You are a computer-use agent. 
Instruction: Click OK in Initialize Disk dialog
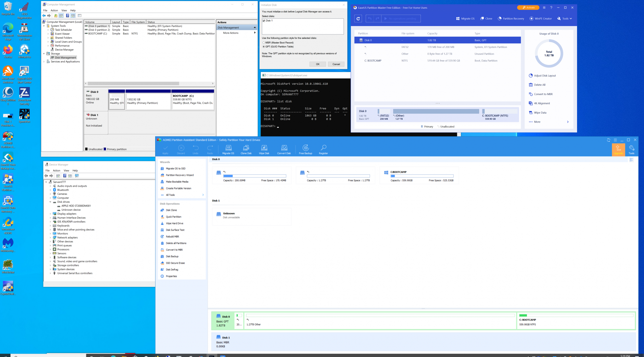[x=318, y=64]
